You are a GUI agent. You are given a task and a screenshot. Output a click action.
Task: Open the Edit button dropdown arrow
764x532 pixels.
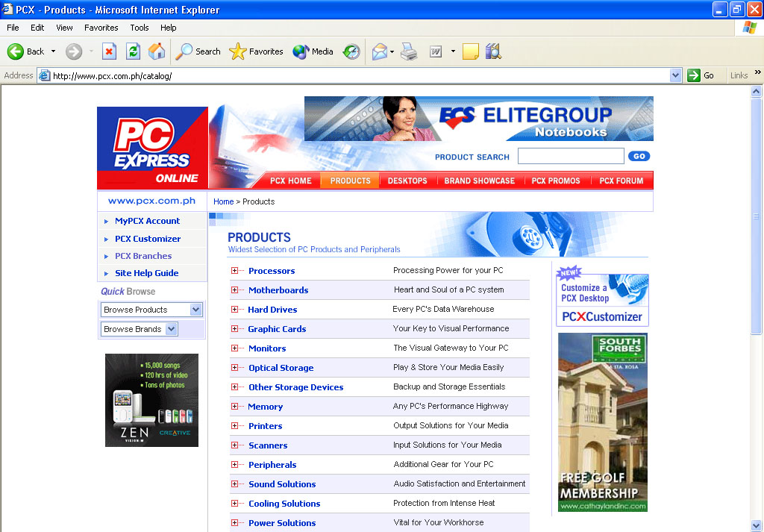(453, 51)
